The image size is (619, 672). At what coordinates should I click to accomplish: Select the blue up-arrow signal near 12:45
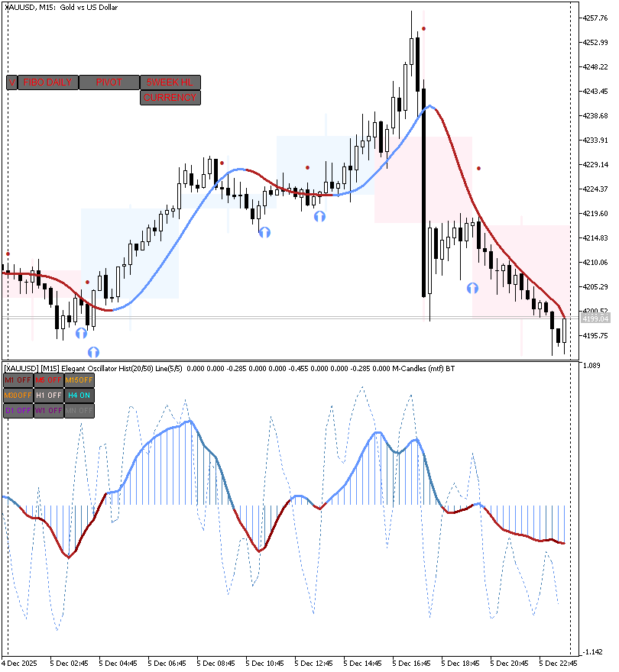point(319,216)
